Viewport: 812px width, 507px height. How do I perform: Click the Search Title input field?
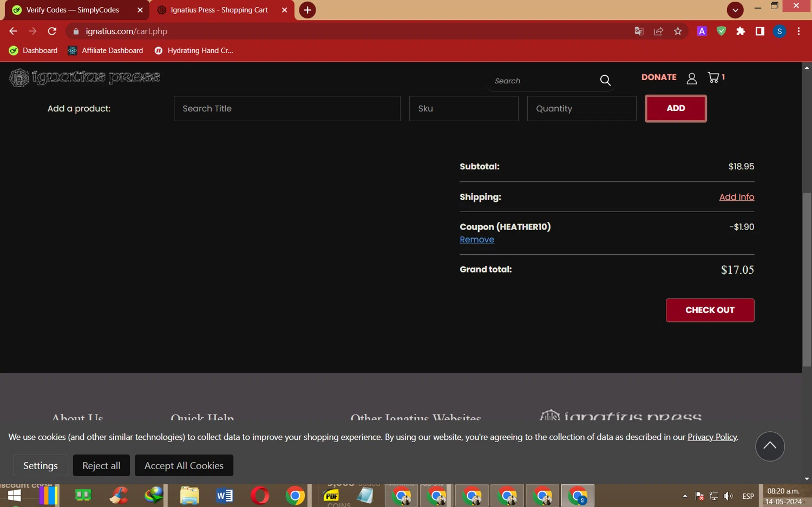287,109
